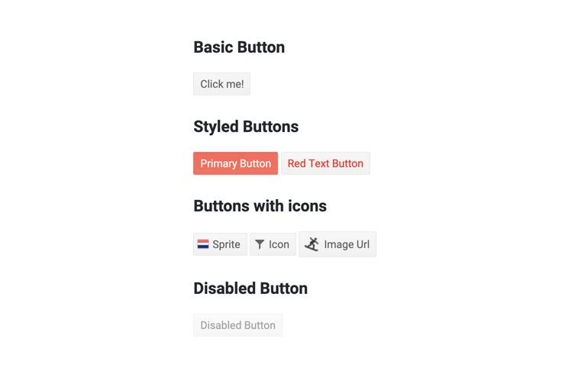The image size is (588, 374).
Task: Click the "Image Url" text label
Action: 347,244
